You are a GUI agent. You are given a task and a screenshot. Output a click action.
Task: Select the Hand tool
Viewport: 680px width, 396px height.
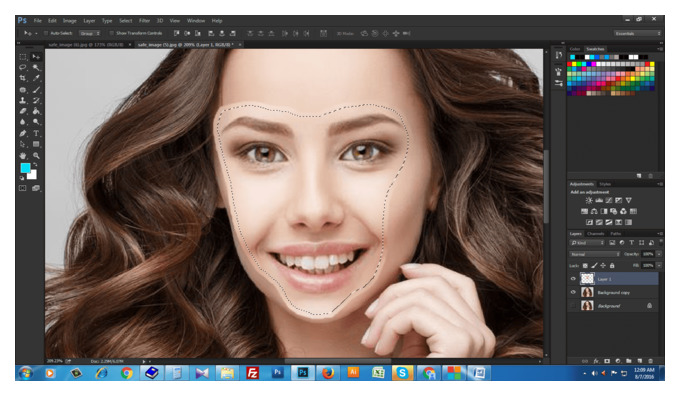(x=23, y=156)
